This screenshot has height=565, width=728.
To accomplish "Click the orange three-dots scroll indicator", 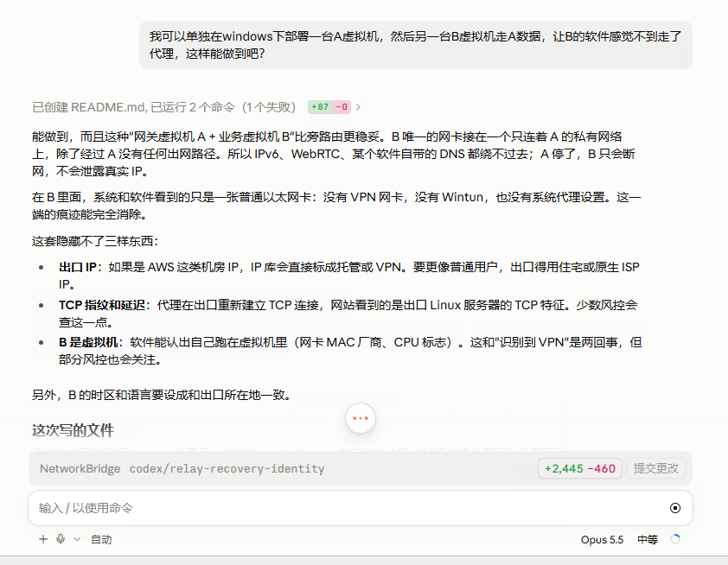I will pyautogui.click(x=361, y=418).
